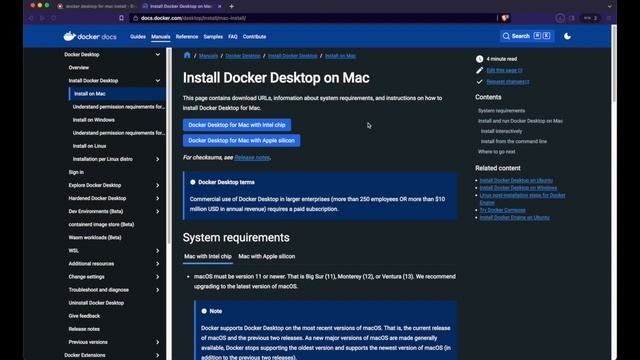The image size is (640, 360).
Task: Open Install Docker Desktop on Ubuntu link
Action: click(x=516, y=180)
